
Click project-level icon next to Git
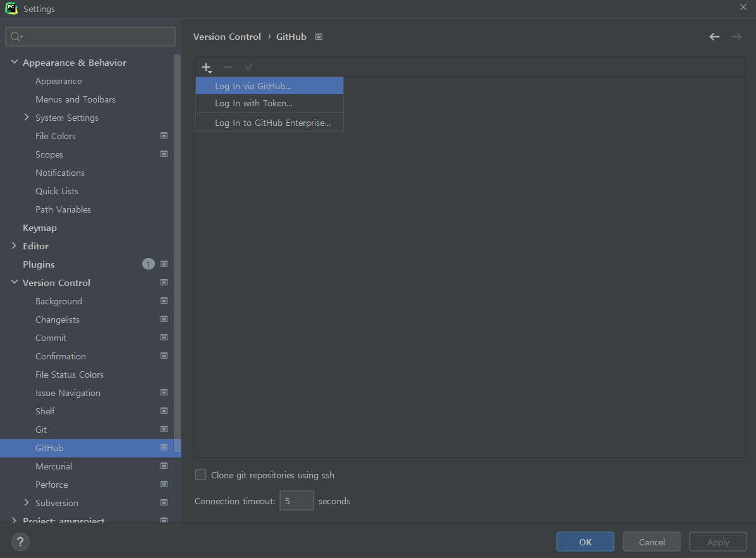(x=164, y=429)
